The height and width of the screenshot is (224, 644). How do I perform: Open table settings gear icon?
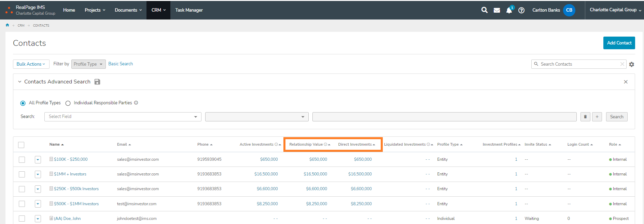pos(632,64)
